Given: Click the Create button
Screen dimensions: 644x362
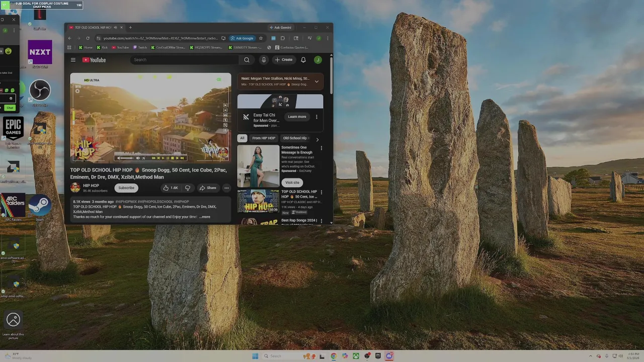Looking at the screenshot, I should pos(284,60).
